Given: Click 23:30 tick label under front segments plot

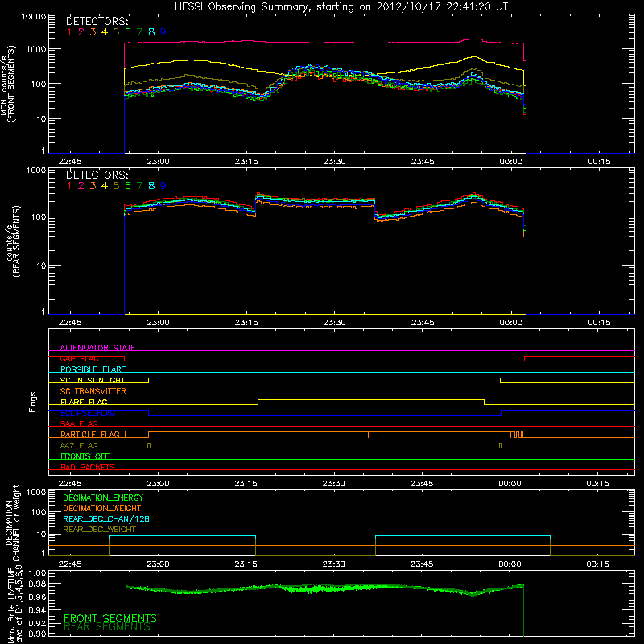Looking at the screenshot, I should click(334, 162).
